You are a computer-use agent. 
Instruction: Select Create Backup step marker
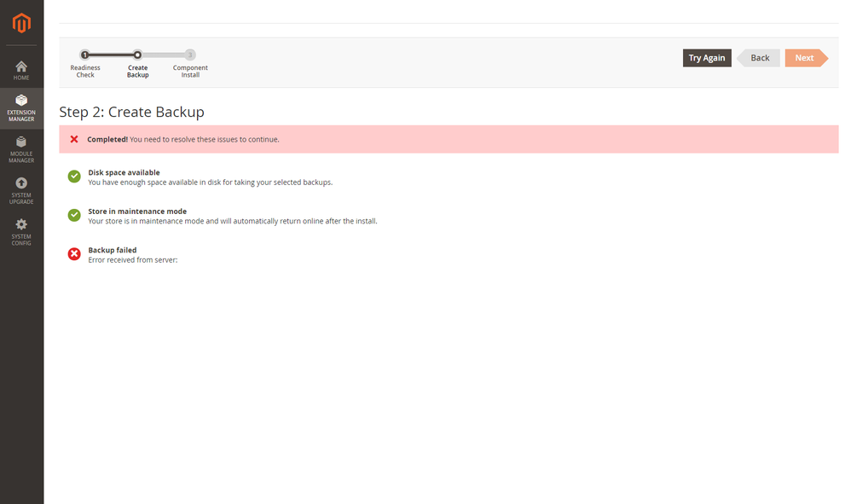(x=137, y=55)
